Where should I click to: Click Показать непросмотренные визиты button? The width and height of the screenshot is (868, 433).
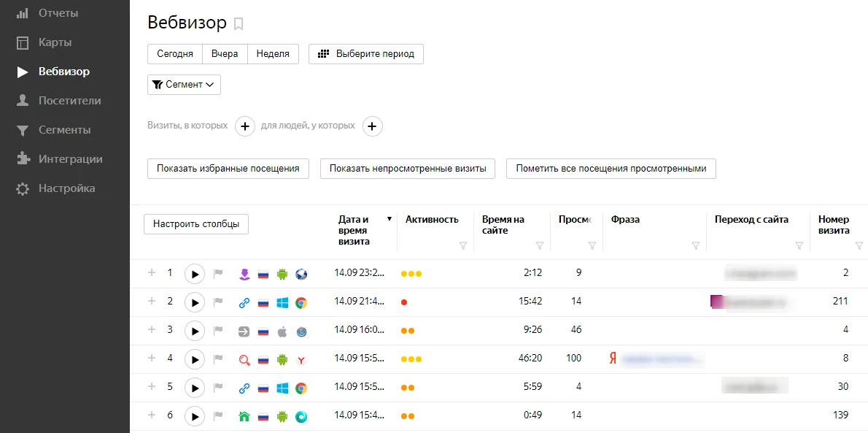(408, 169)
